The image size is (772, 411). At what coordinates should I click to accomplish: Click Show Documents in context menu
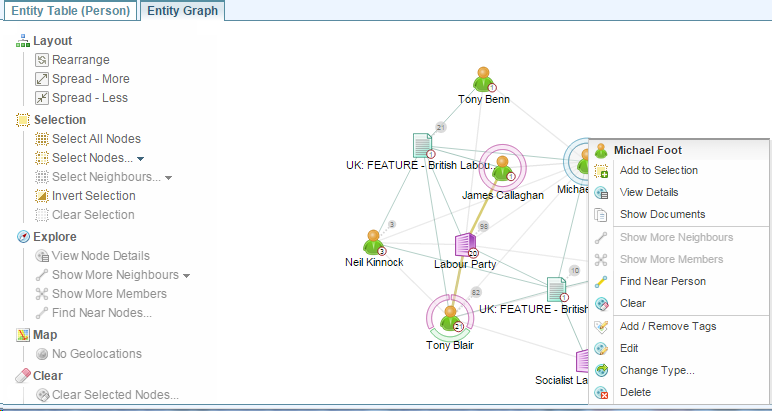pyautogui.click(x=662, y=214)
